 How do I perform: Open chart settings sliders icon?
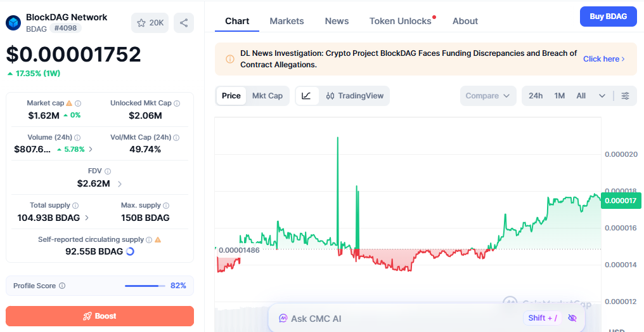point(625,96)
